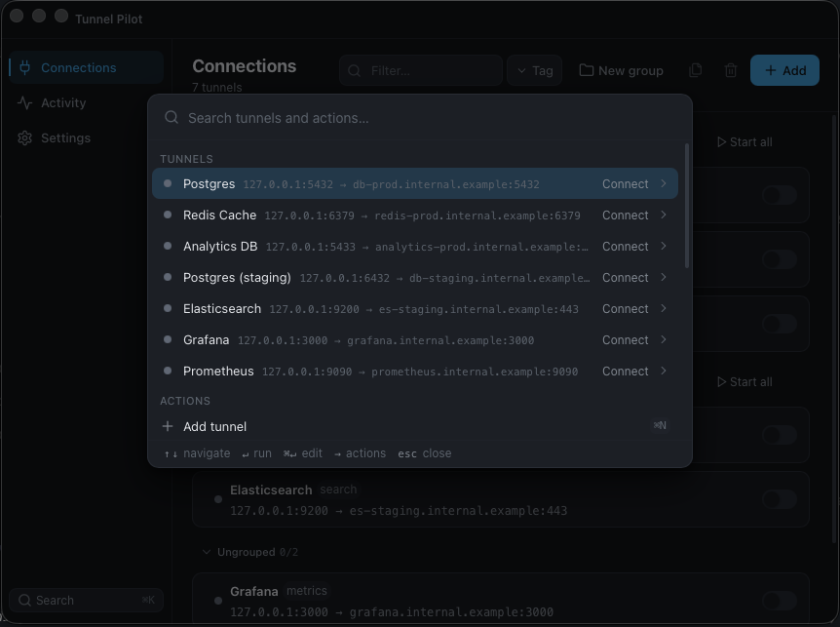Click the status dot of Postgres (staging) row
Viewport: 840px width, 627px height.
(168, 277)
